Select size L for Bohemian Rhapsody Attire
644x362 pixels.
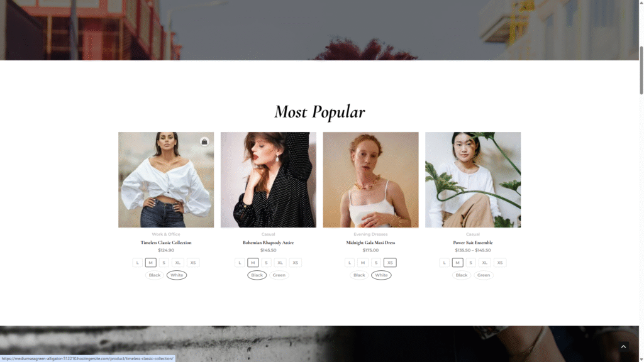[240, 263]
